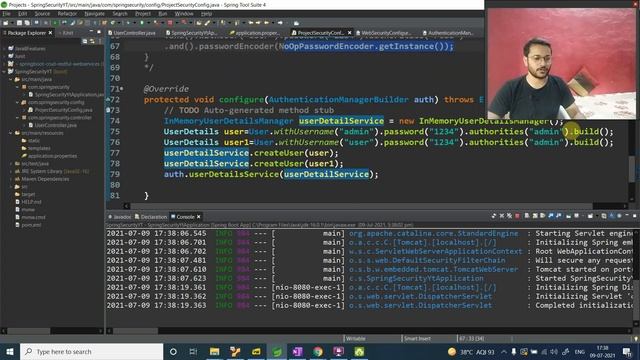Click the Remove All Terminated Launches icon in Console

tap(509, 216)
